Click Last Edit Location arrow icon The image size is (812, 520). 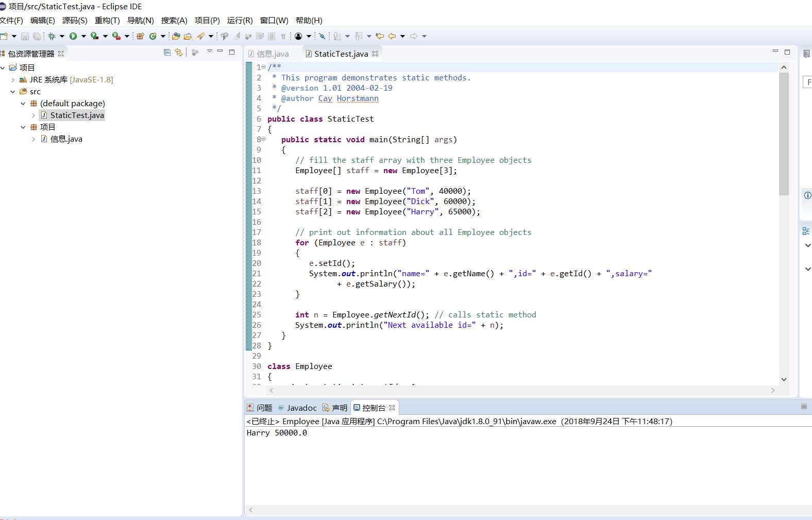click(380, 36)
